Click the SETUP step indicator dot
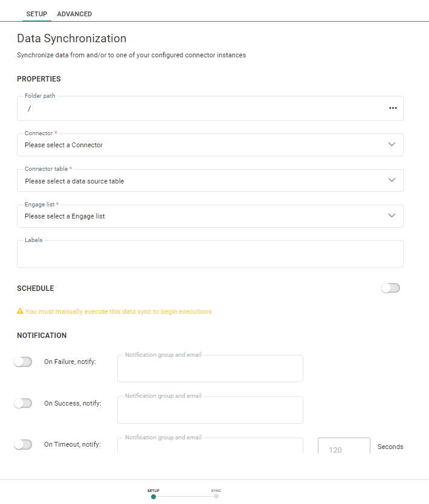Image resolution: width=429 pixels, height=504 pixels. [153, 496]
